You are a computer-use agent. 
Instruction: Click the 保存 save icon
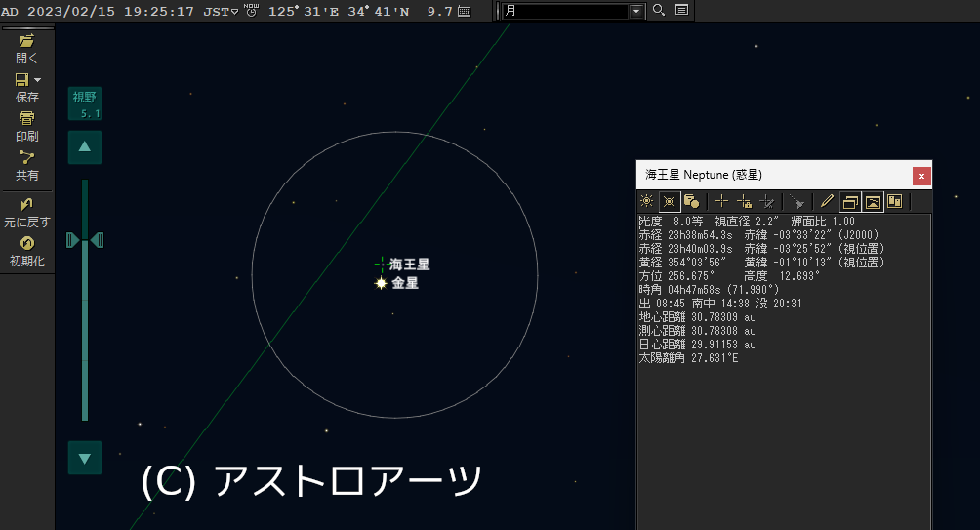click(x=21, y=80)
